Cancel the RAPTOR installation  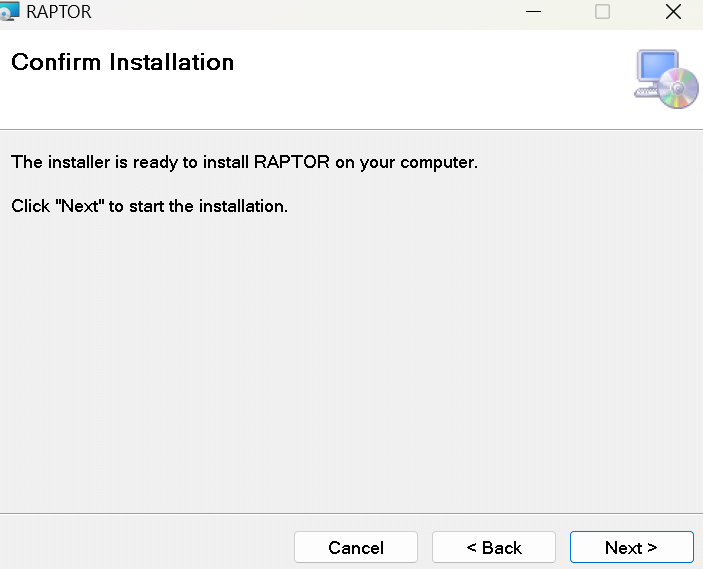(356, 547)
